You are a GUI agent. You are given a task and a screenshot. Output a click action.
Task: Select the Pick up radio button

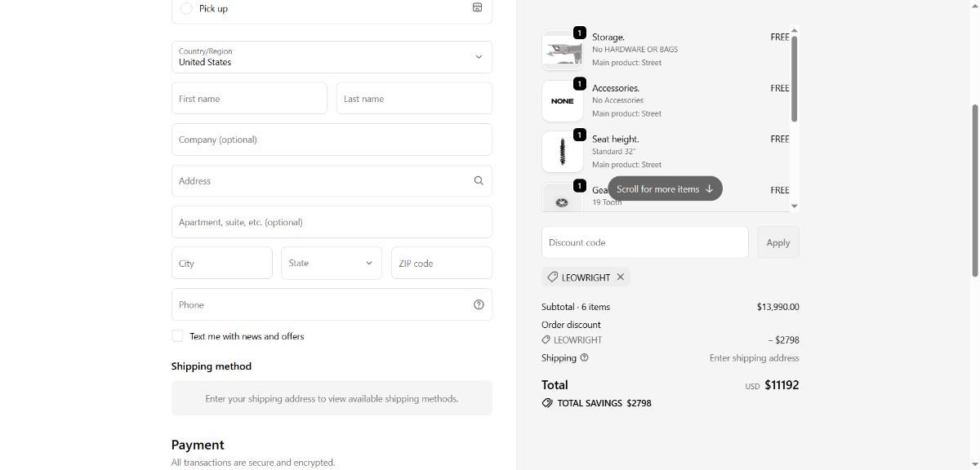[186, 8]
